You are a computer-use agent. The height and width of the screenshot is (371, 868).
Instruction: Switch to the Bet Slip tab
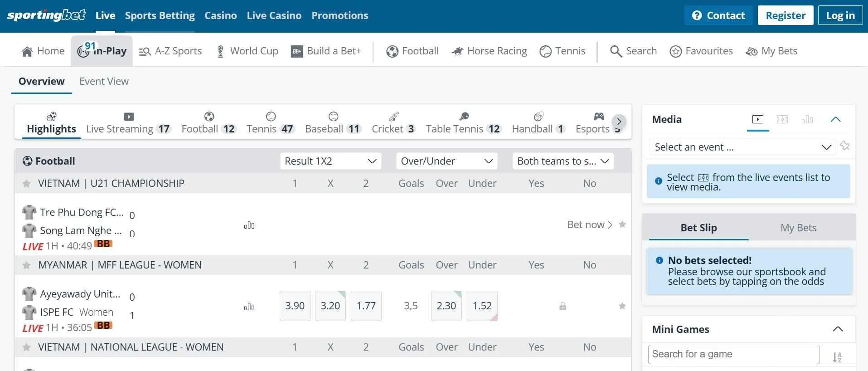[698, 228]
